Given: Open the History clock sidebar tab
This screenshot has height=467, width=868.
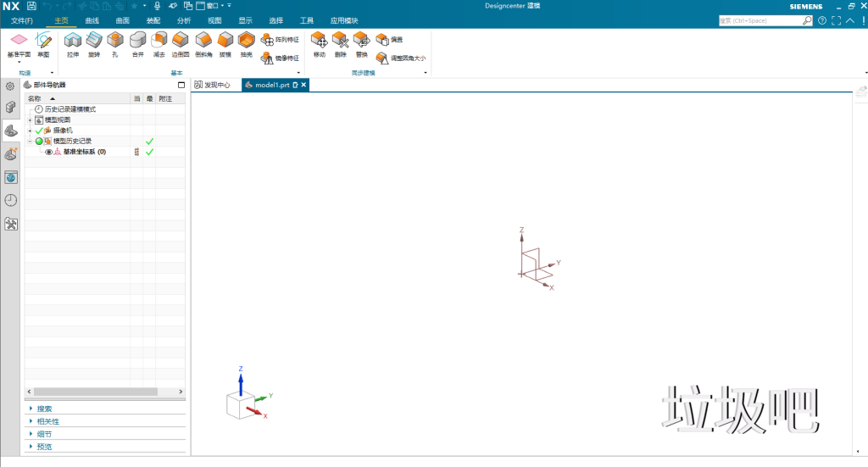Looking at the screenshot, I should (x=11, y=200).
